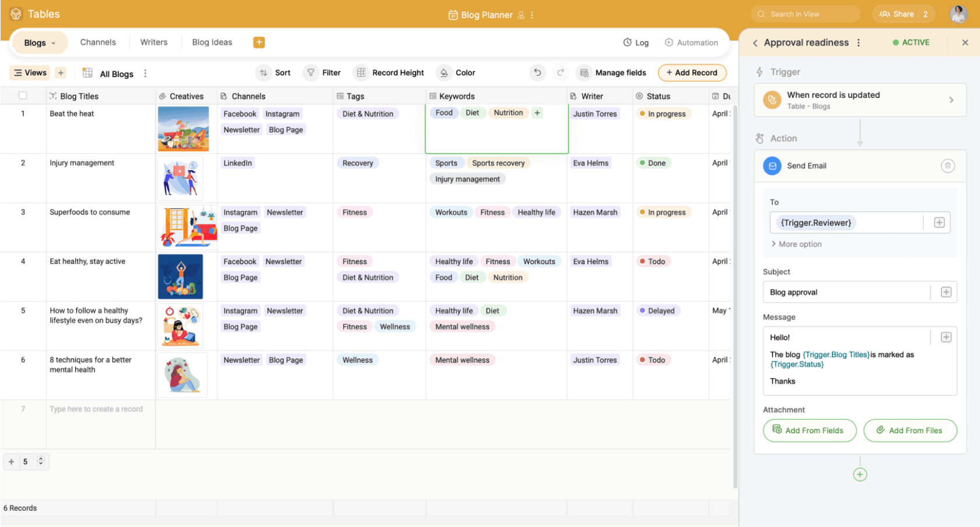This screenshot has width=980, height=527.
Task: Switch to the Blog Ideas tab
Action: [212, 42]
